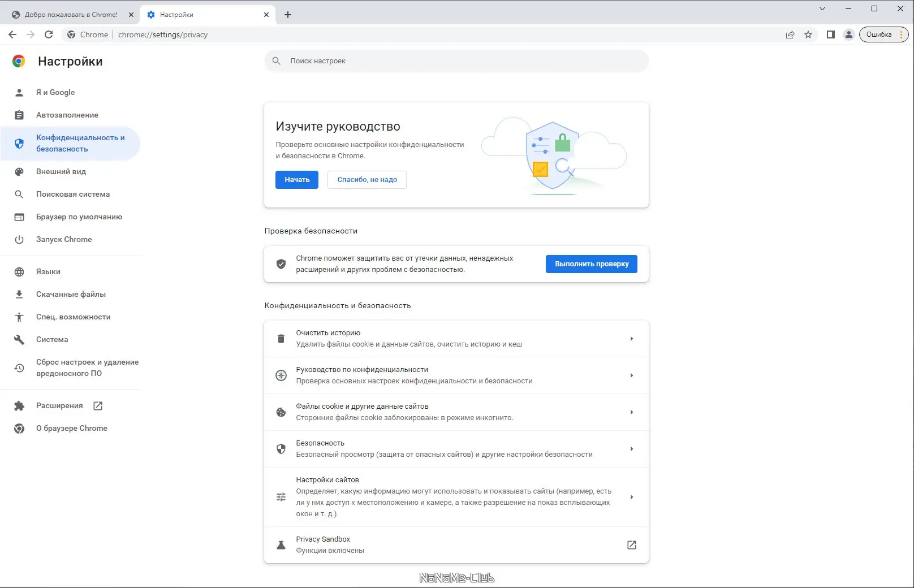Bookmark this page via the star icon
Screen dimensions: 914x588
coord(809,34)
